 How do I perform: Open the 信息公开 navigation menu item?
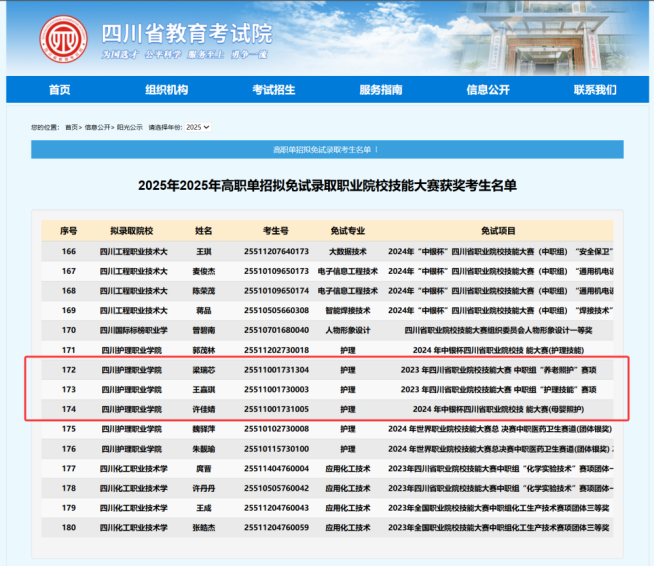click(x=488, y=90)
